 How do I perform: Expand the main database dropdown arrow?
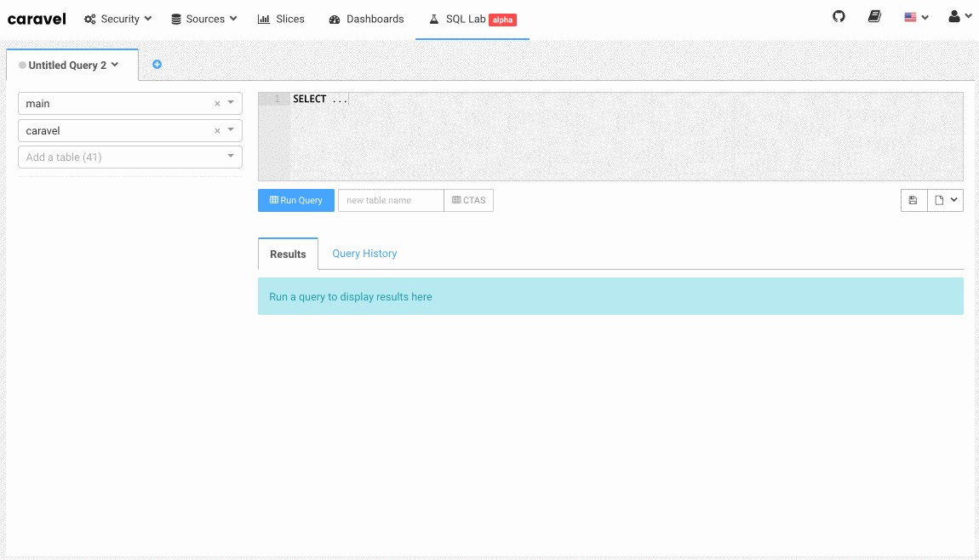(x=231, y=103)
